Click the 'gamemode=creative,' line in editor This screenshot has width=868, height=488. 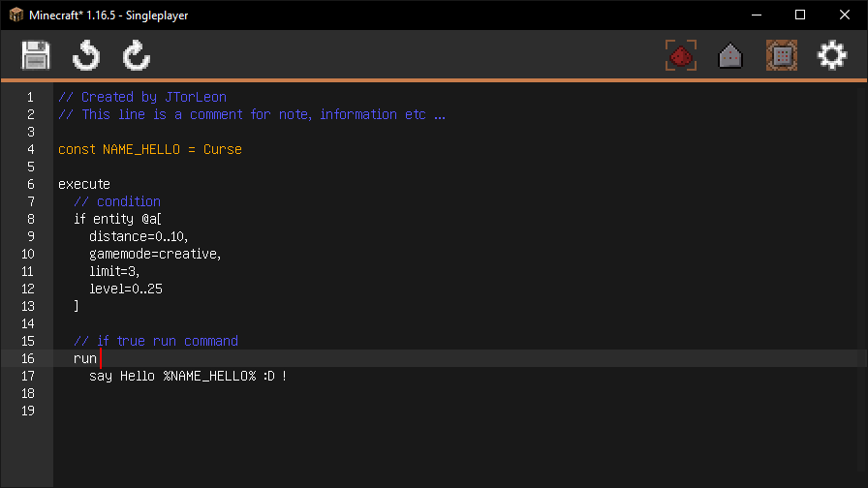(155, 254)
